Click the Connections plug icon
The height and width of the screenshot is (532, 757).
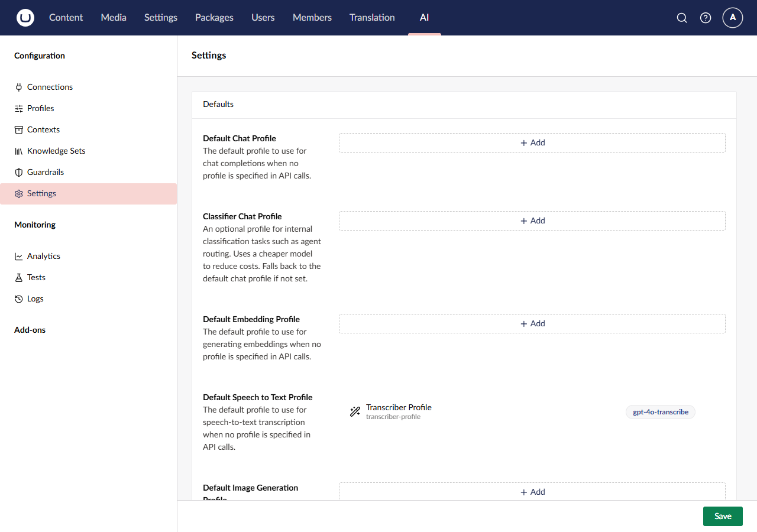(19, 87)
